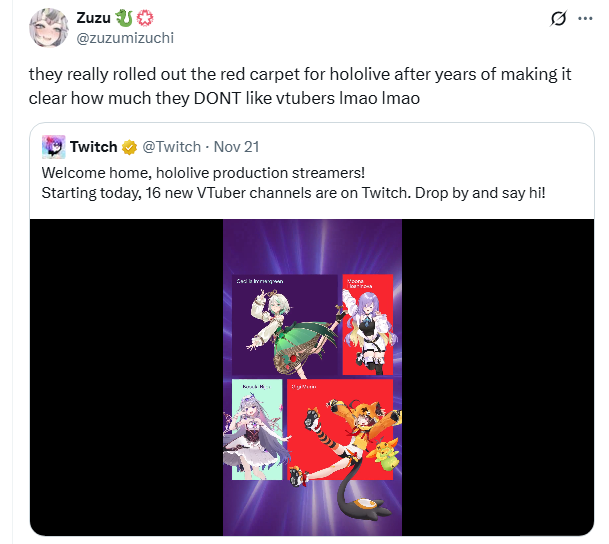Click the Grok slashed-circle icon
The width and height of the screenshot is (609, 544).
click(x=560, y=21)
